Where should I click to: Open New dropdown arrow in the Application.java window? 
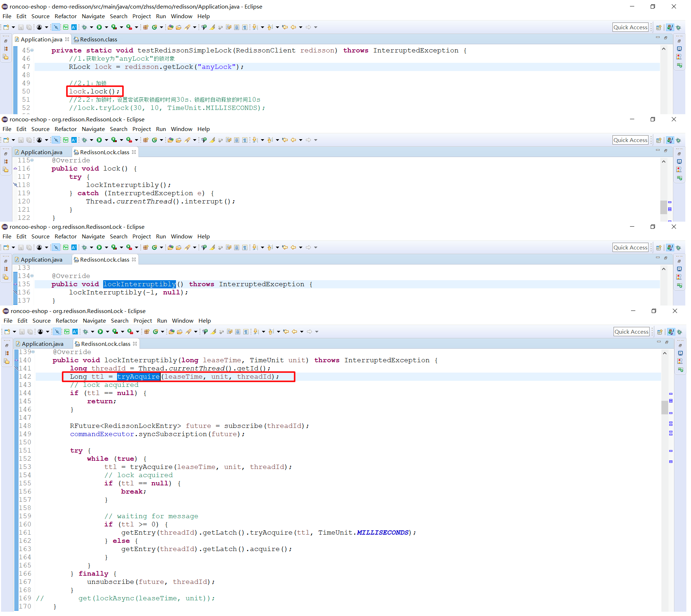(13, 27)
